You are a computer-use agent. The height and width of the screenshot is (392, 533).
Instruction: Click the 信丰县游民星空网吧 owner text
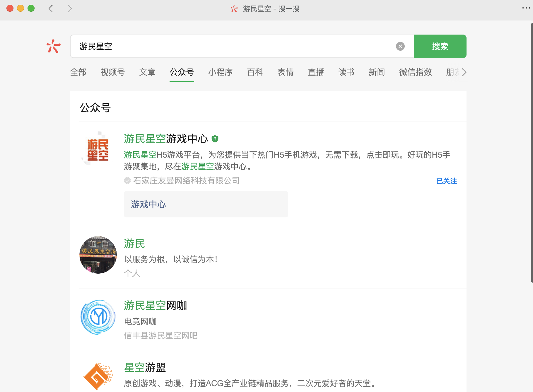coord(161,335)
